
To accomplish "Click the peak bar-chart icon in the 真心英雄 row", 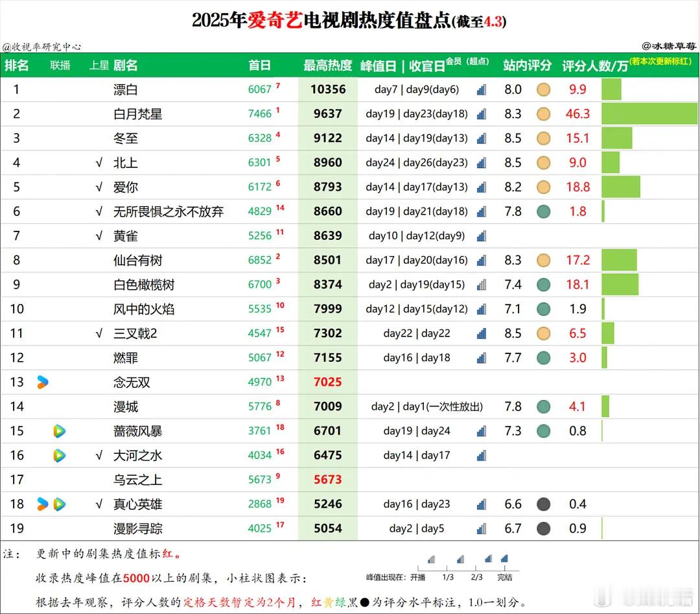I will [481, 504].
